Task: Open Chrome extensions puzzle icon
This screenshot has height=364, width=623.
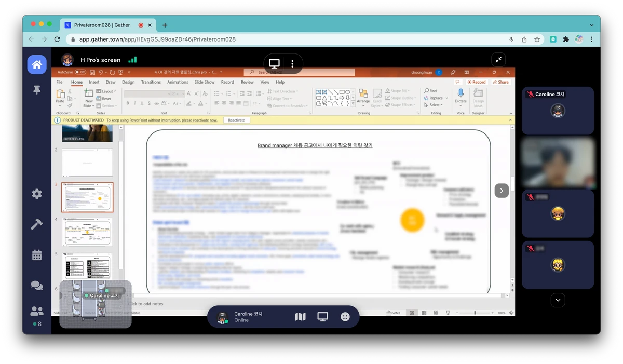Action: [x=566, y=39]
